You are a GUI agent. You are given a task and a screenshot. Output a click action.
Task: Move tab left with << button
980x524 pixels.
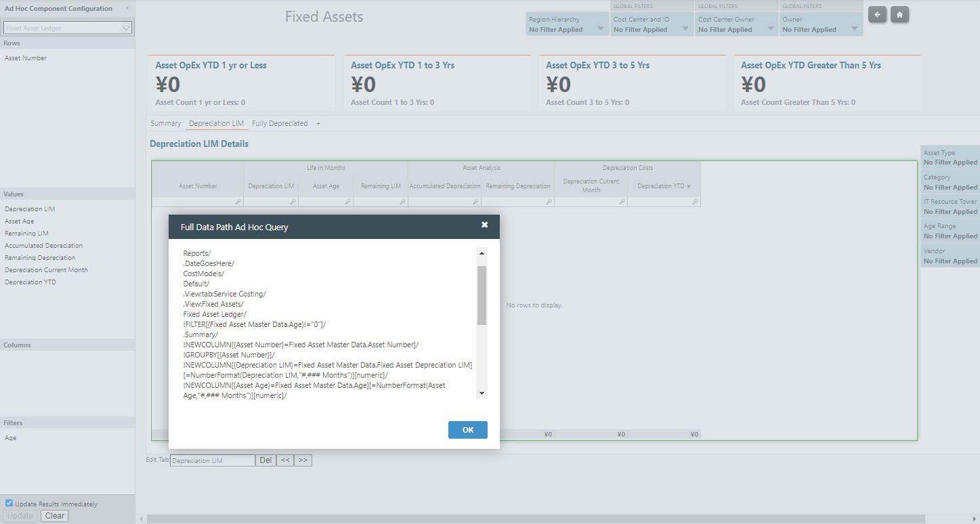pyautogui.click(x=285, y=460)
